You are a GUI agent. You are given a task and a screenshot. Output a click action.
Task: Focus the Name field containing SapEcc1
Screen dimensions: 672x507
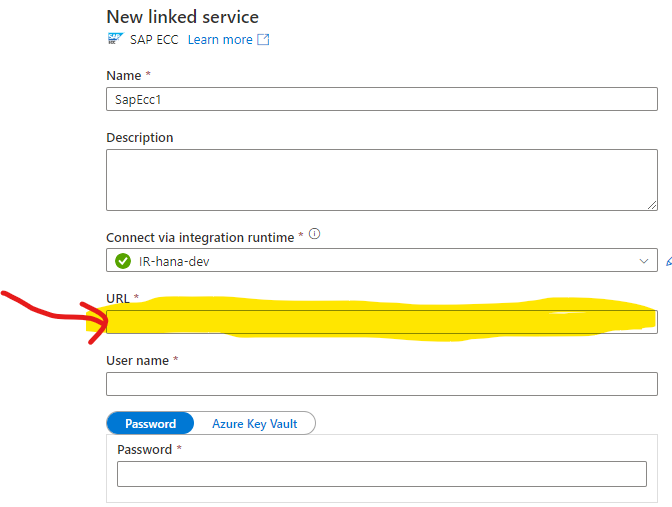pos(381,99)
